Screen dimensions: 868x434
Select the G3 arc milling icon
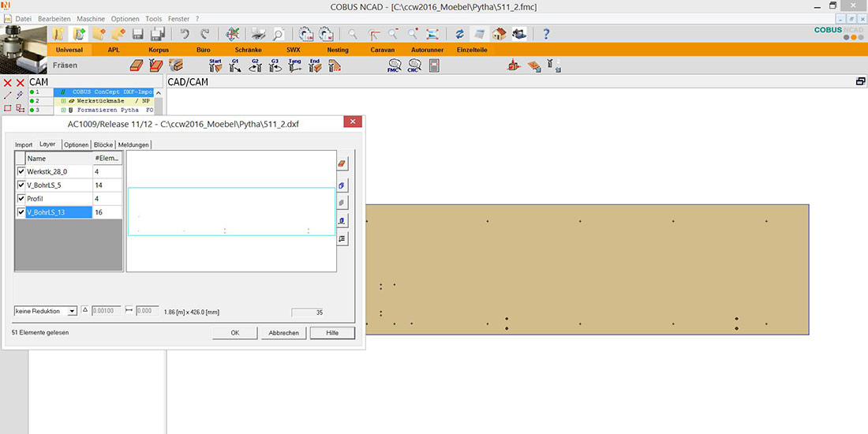[x=275, y=65]
